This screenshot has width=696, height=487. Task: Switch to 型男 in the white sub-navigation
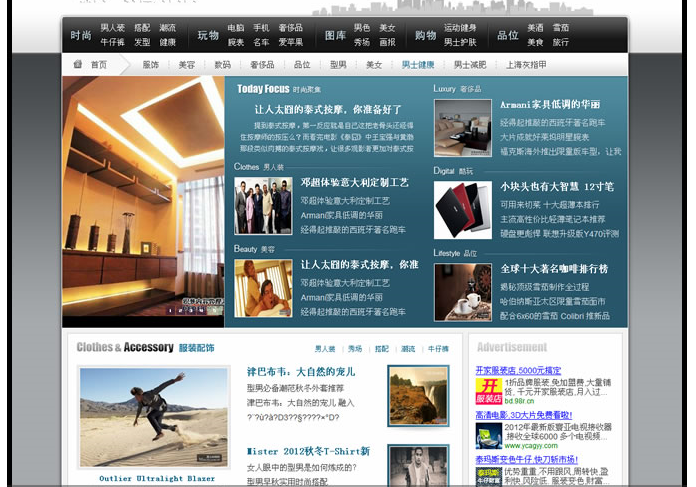(x=338, y=65)
